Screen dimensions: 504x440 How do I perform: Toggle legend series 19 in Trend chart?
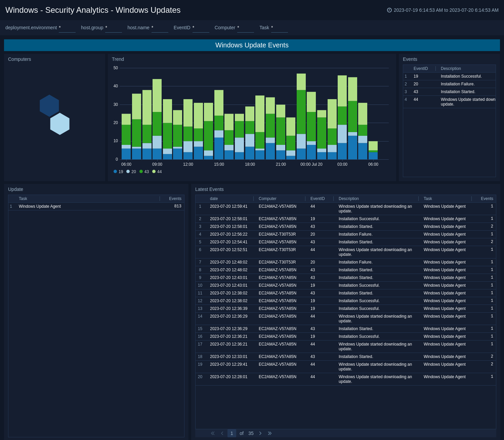click(118, 172)
